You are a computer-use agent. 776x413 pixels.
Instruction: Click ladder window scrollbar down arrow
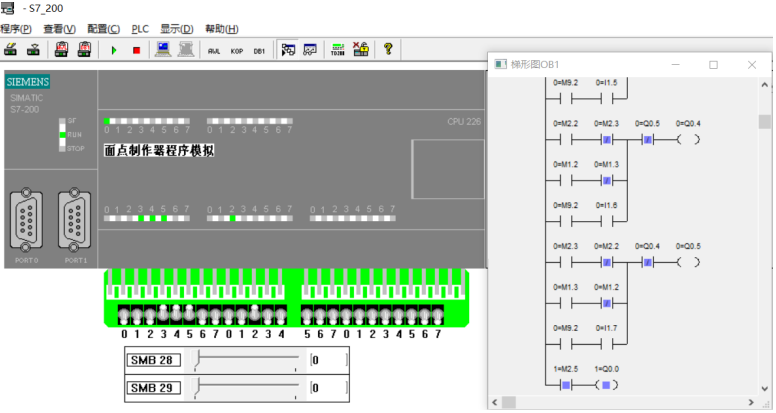coord(765,389)
